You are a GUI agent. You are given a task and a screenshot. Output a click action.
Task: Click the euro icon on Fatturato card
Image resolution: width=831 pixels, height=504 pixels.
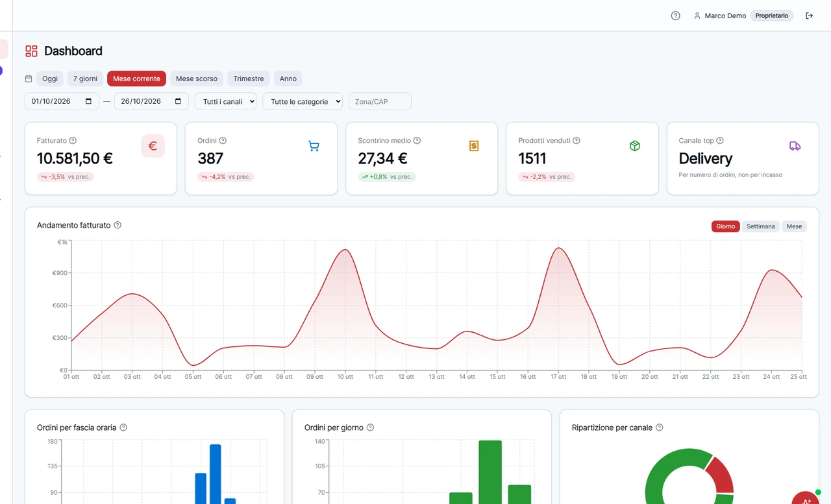pos(153,146)
